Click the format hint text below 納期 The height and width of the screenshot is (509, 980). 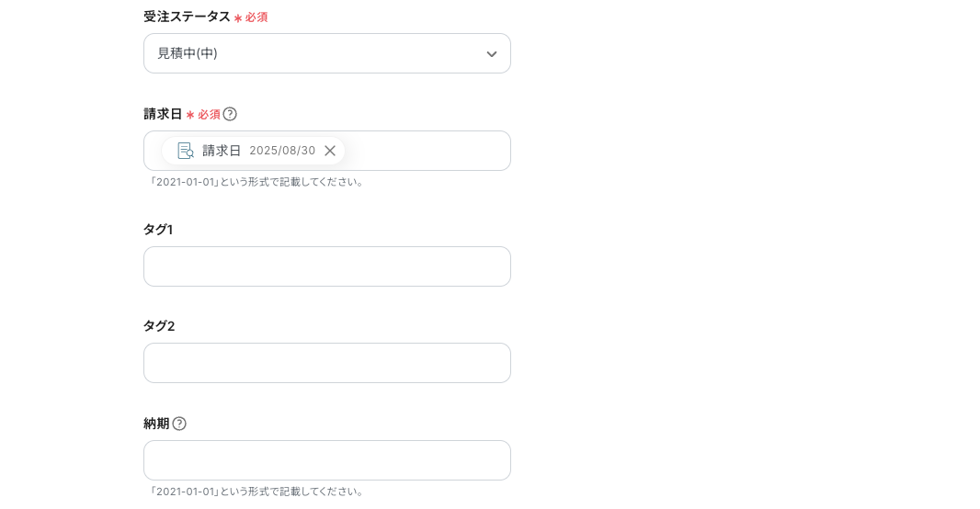(257, 492)
